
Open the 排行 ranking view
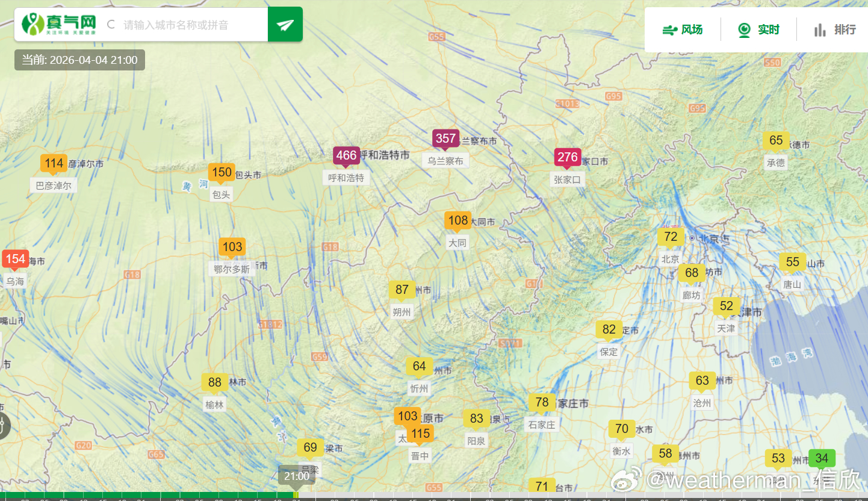pos(835,30)
